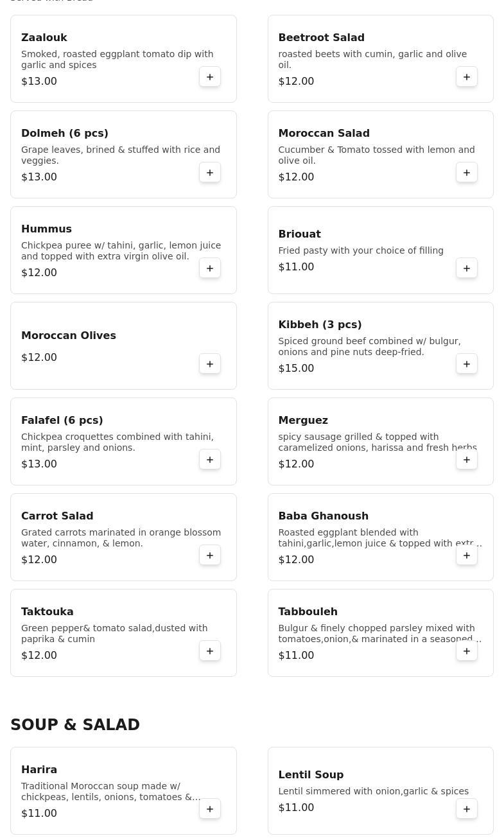Click plus button on Falafel card
Viewport: 504px width, 838px height.
(210, 460)
